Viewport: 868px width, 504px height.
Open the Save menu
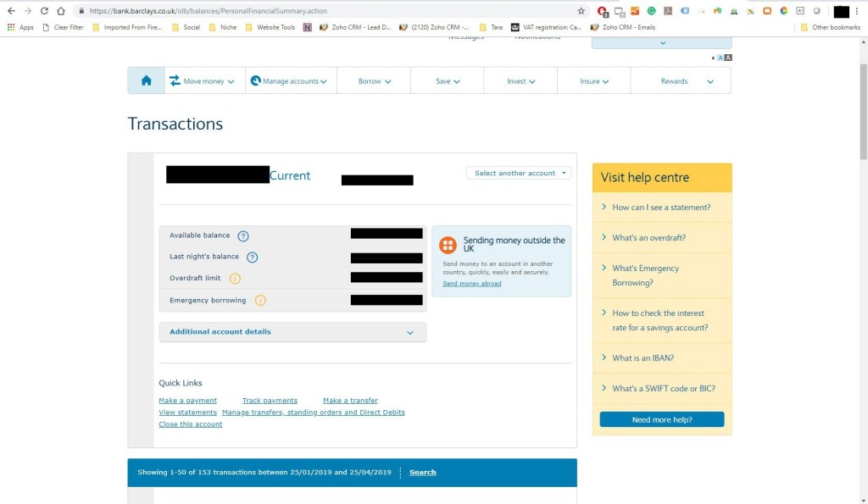point(448,80)
